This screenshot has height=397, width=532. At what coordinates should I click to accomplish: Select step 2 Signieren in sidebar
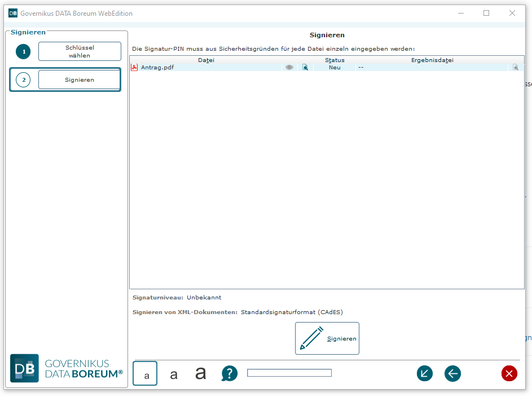(80, 80)
